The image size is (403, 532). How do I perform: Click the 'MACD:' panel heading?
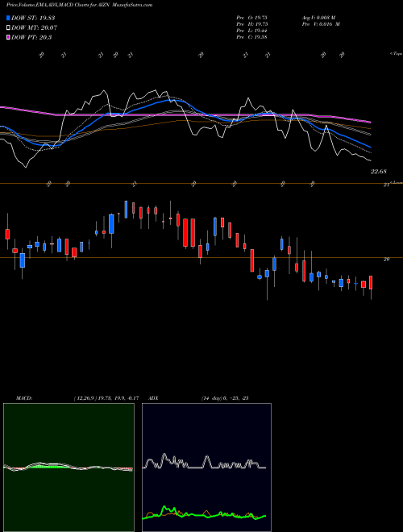[x=24, y=398]
